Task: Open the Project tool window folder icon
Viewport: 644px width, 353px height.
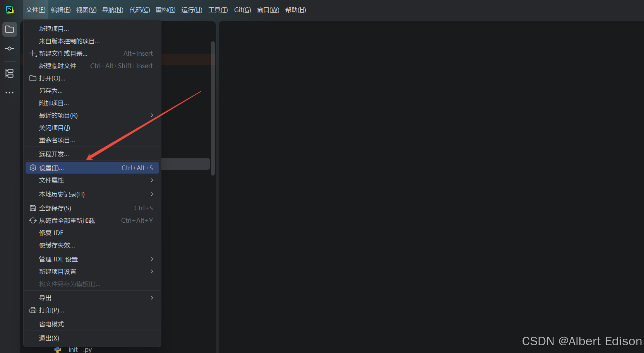Action: click(x=10, y=29)
